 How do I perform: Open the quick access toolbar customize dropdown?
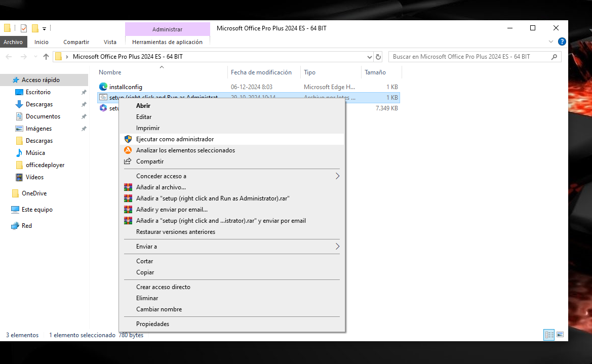click(44, 29)
